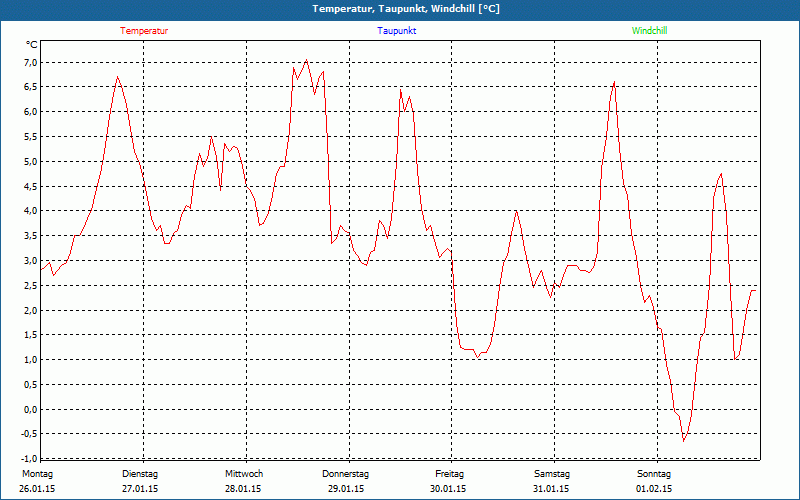
Task: Click the 3,5 y-axis value
Action: pyautogui.click(x=31, y=236)
